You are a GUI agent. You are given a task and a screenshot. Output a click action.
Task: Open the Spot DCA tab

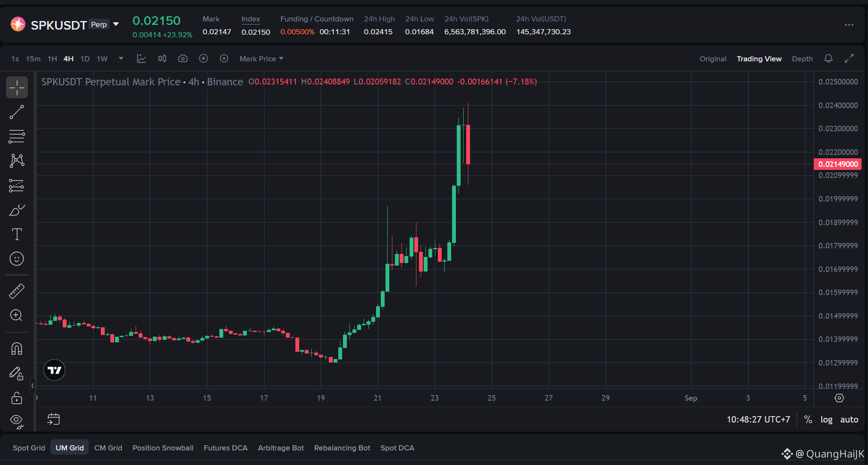pos(397,448)
